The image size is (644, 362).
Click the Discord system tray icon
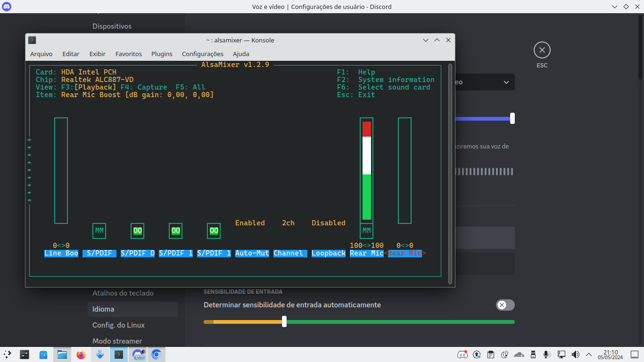point(462,354)
